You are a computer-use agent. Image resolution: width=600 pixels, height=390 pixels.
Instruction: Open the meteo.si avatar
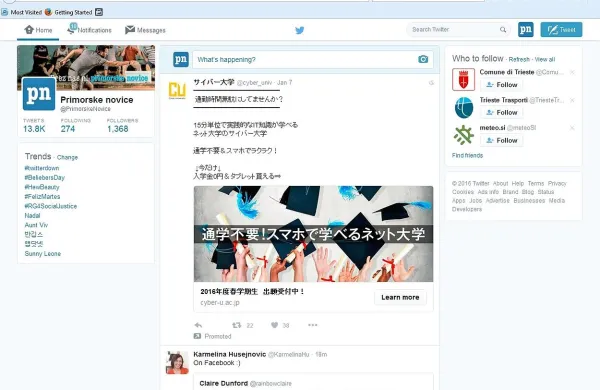463,135
